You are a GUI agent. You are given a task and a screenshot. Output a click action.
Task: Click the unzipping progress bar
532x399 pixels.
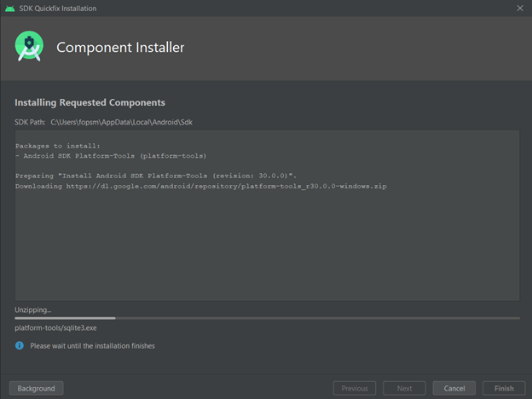click(x=267, y=318)
